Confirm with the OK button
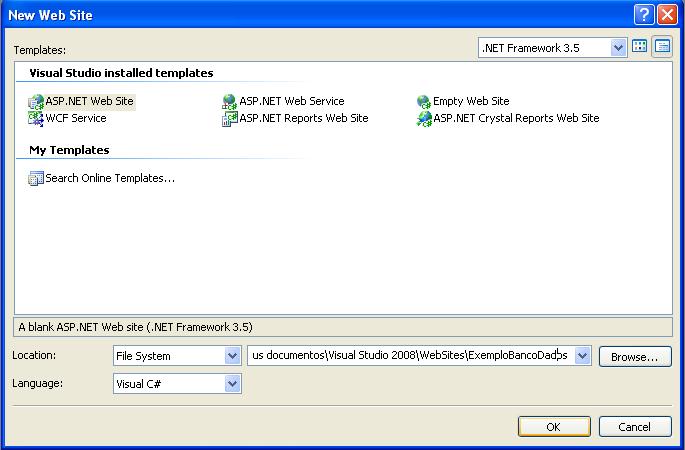Viewport: 685px width, 450px height. click(553, 427)
